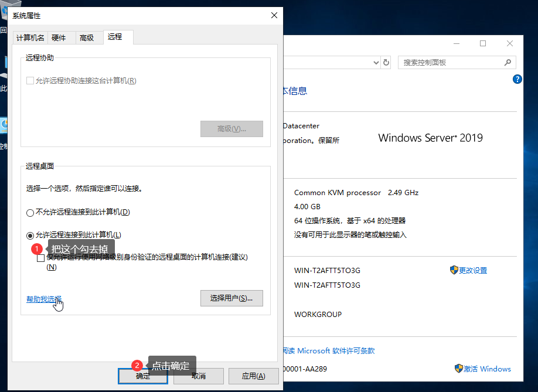Focus the 搜索控制面板 search field
Image resolution: width=538 pixels, height=392 pixels.
point(457,63)
